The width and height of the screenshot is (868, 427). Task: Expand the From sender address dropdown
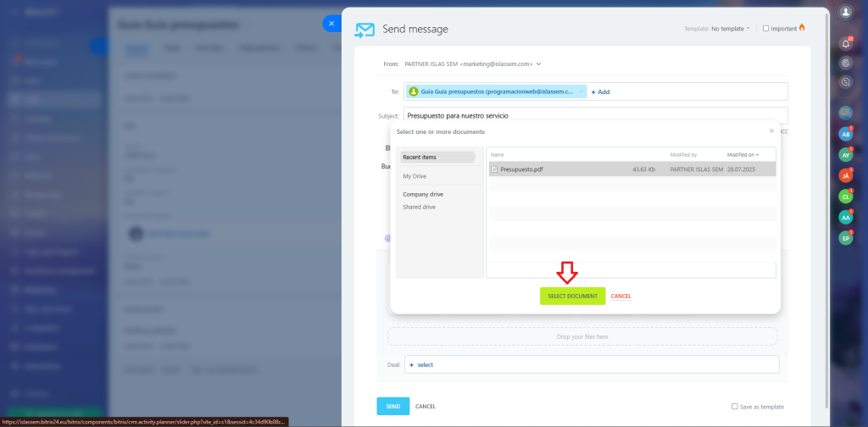click(x=538, y=64)
